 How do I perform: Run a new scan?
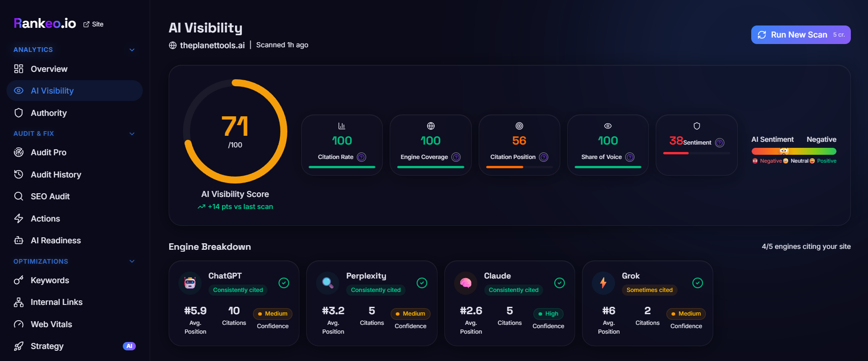tap(800, 35)
